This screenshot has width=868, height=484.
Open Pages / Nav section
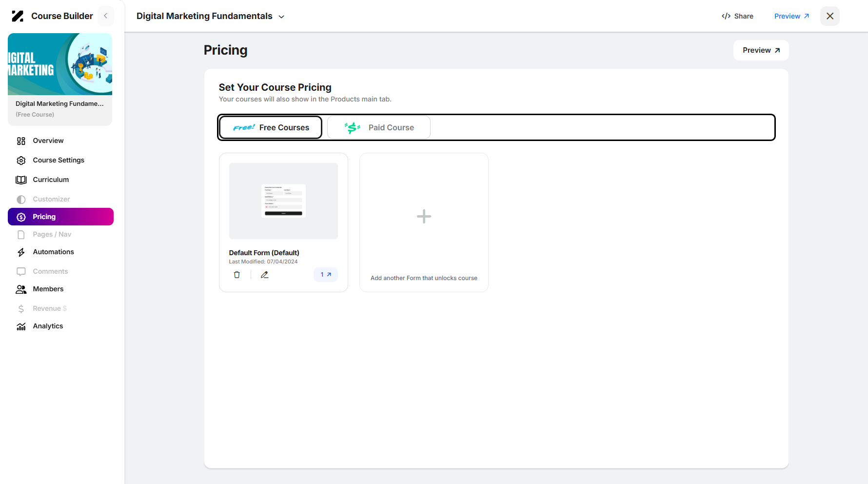[60, 234]
